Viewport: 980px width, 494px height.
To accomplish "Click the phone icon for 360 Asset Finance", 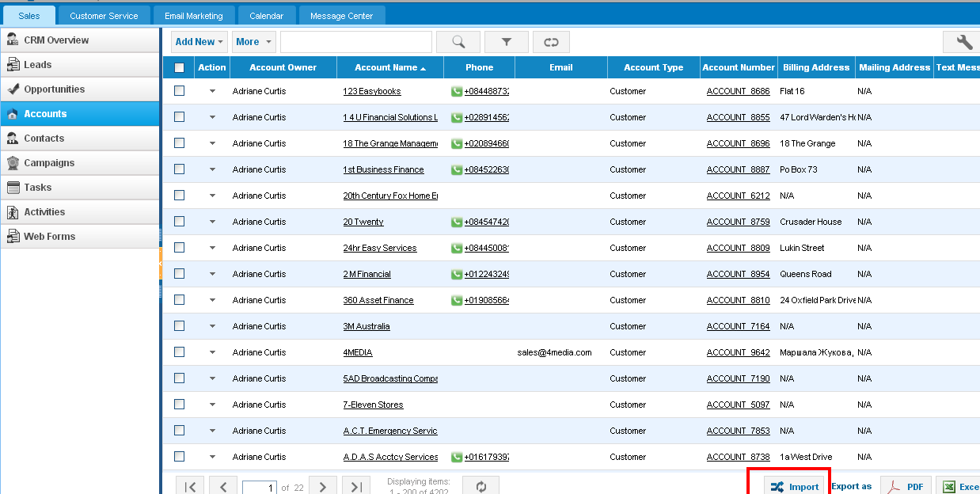I will (x=457, y=301).
